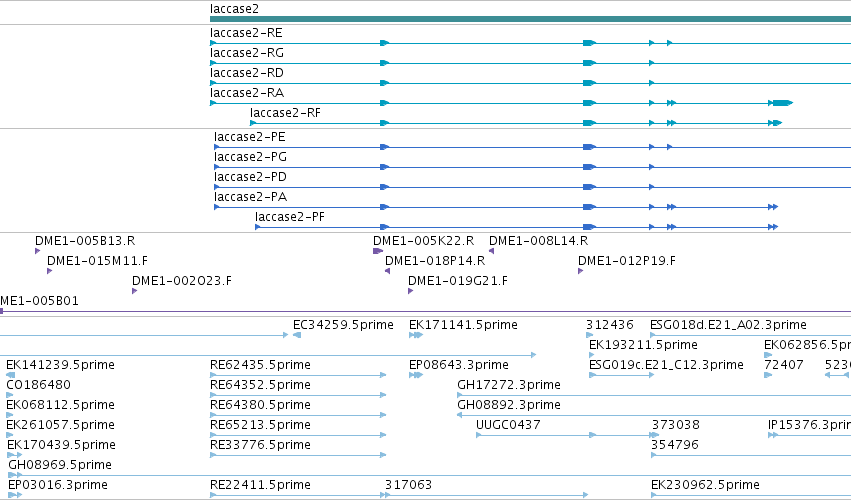851x500 pixels.
Task: Select the laccase2-PF protein label
Action: coord(290,218)
